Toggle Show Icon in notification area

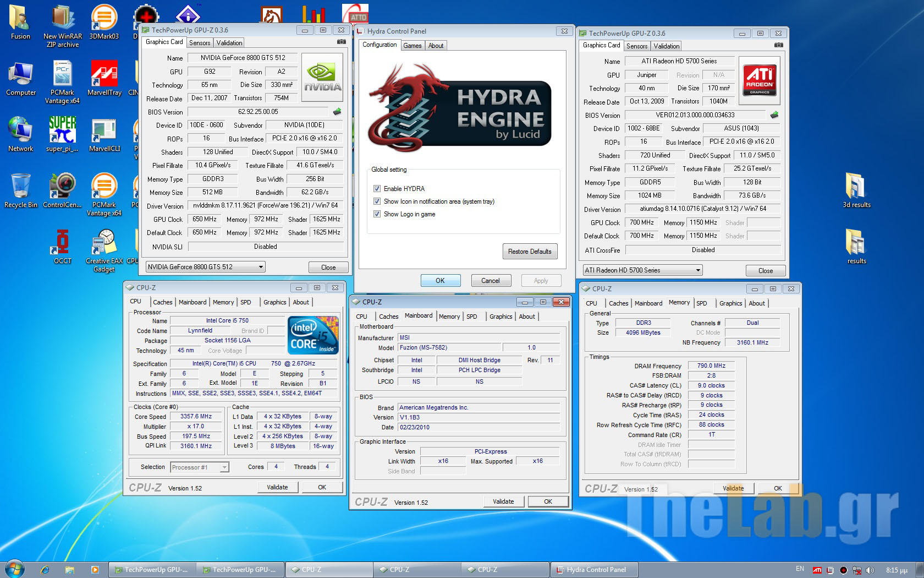coord(377,201)
